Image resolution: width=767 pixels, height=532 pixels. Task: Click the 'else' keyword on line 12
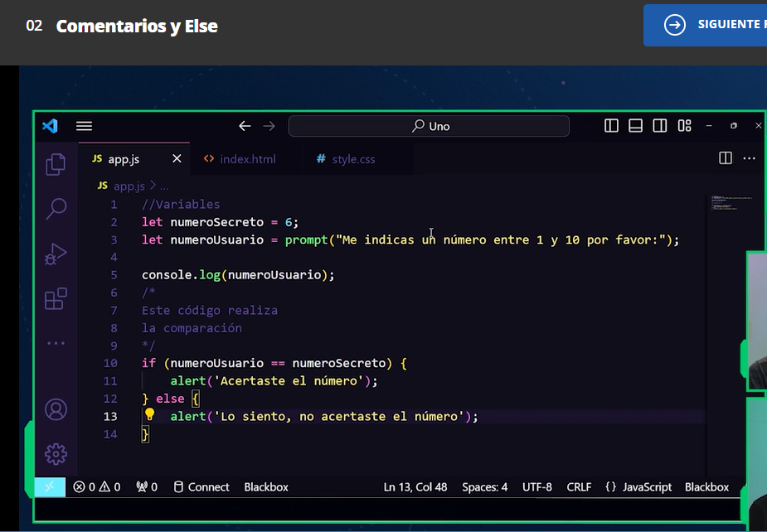[x=170, y=399]
